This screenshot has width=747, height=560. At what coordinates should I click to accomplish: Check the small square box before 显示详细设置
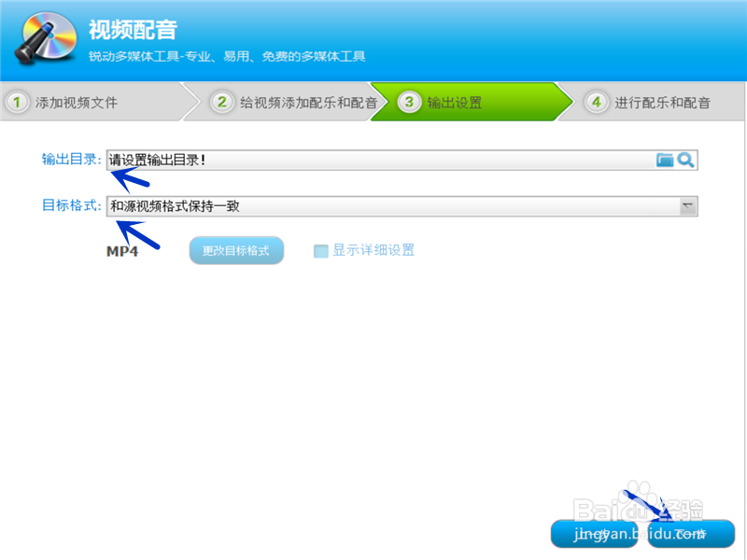tap(320, 250)
